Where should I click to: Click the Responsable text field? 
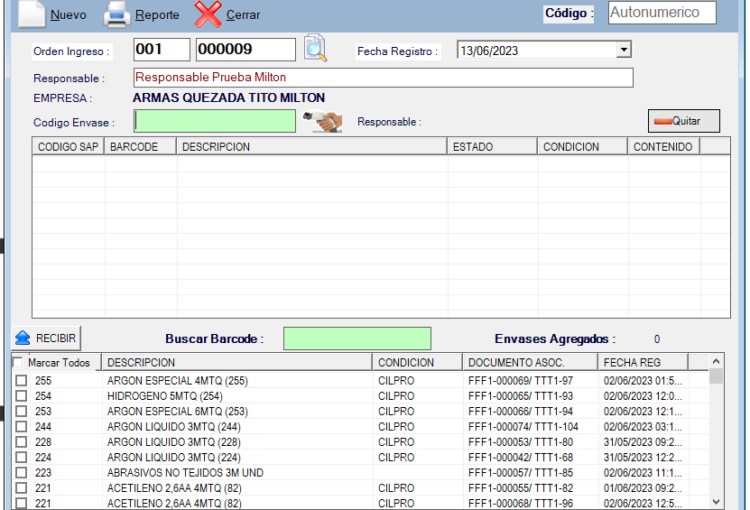383,77
